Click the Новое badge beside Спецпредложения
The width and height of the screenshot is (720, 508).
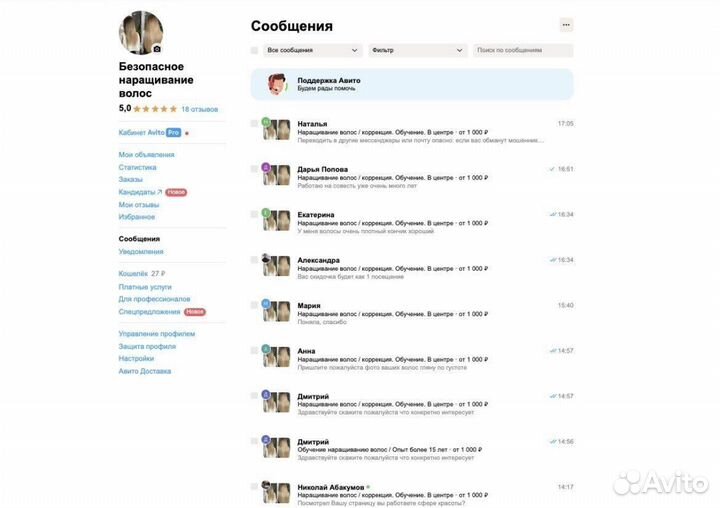(195, 312)
